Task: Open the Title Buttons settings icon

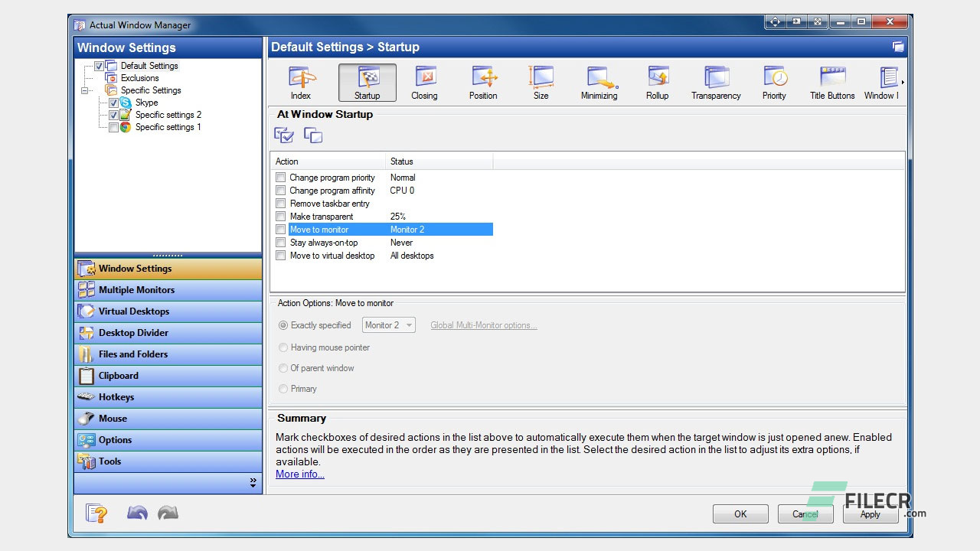Action: tap(832, 83)
